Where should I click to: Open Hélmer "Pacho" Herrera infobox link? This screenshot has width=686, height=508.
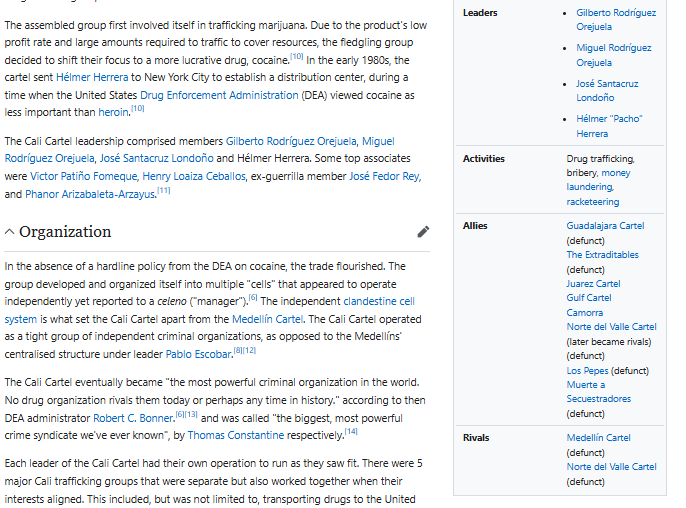point(609,126)
